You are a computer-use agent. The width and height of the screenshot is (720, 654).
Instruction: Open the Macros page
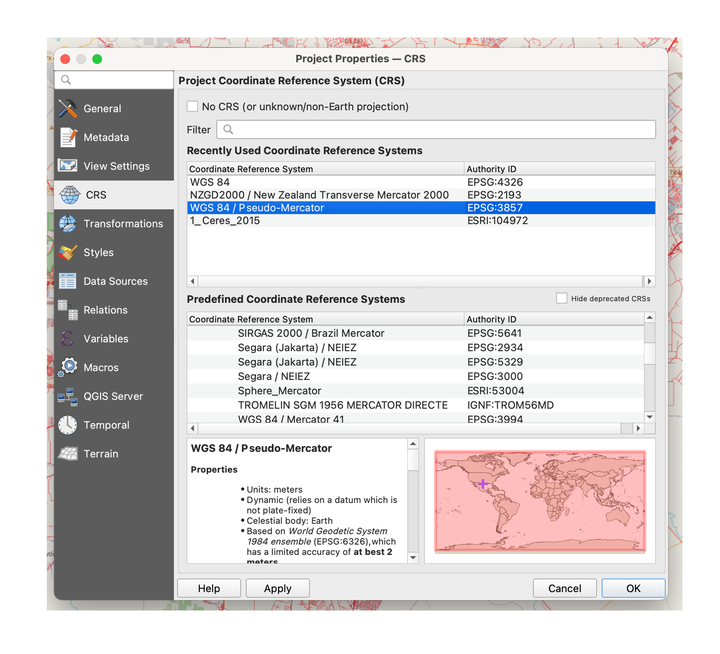tap(114, 367)
